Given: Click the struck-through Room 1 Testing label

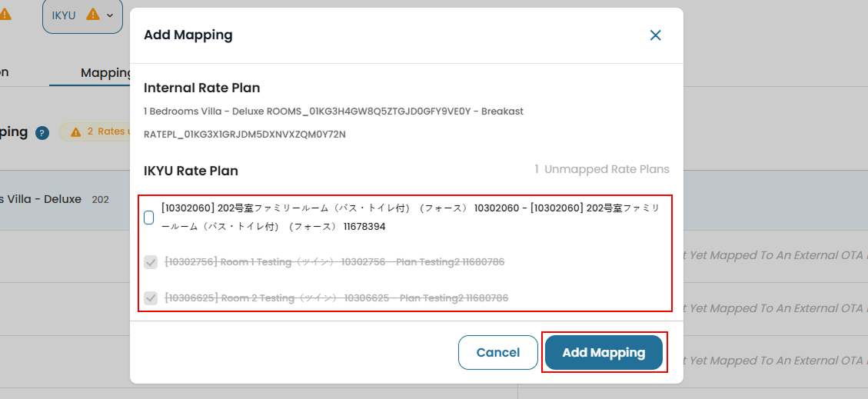Looking at the screenshot, I should coord(334,262).
